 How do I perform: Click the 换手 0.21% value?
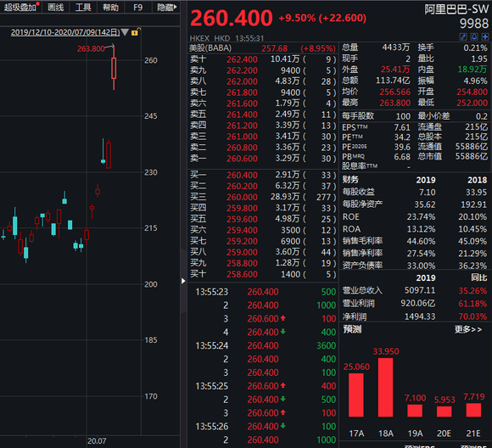475,48
